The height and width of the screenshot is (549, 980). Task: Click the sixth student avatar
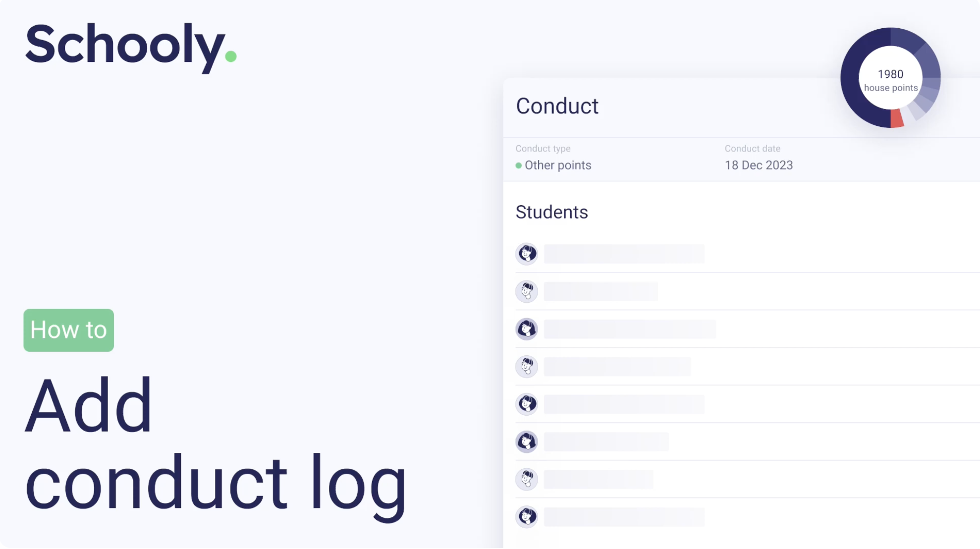point(527,442)
